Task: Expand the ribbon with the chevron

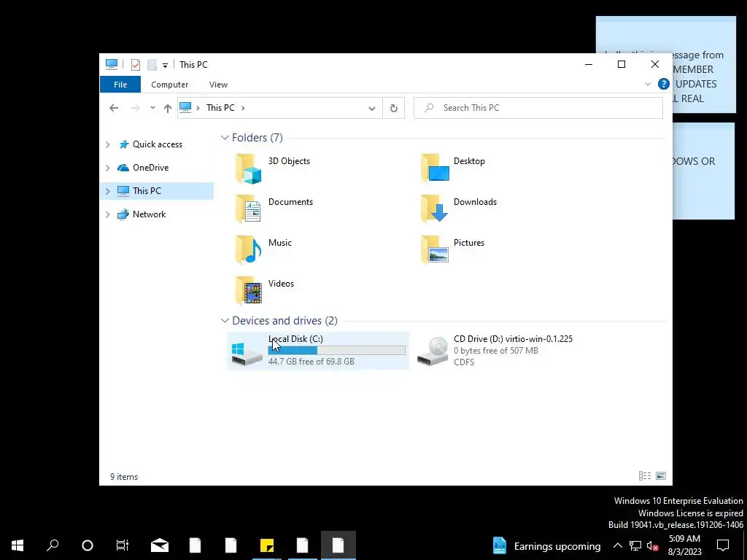Action: point(648,85)
